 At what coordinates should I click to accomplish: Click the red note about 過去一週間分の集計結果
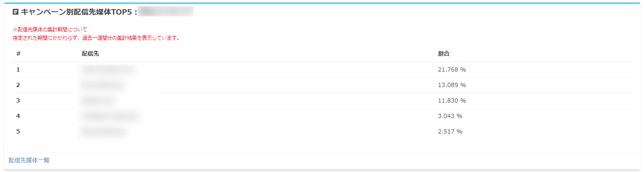96,38
